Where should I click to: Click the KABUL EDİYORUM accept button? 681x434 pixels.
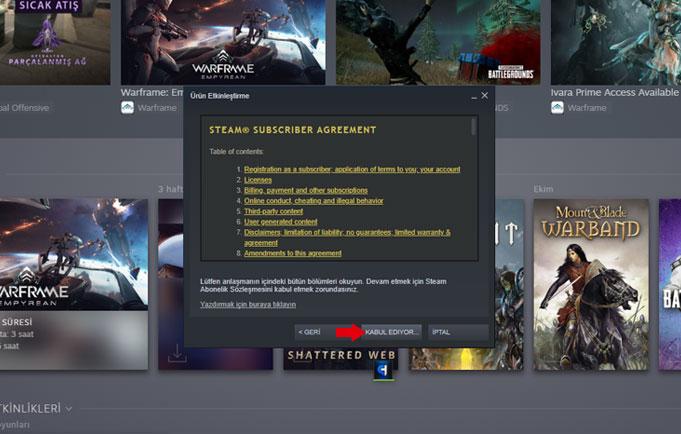point(392,331)
